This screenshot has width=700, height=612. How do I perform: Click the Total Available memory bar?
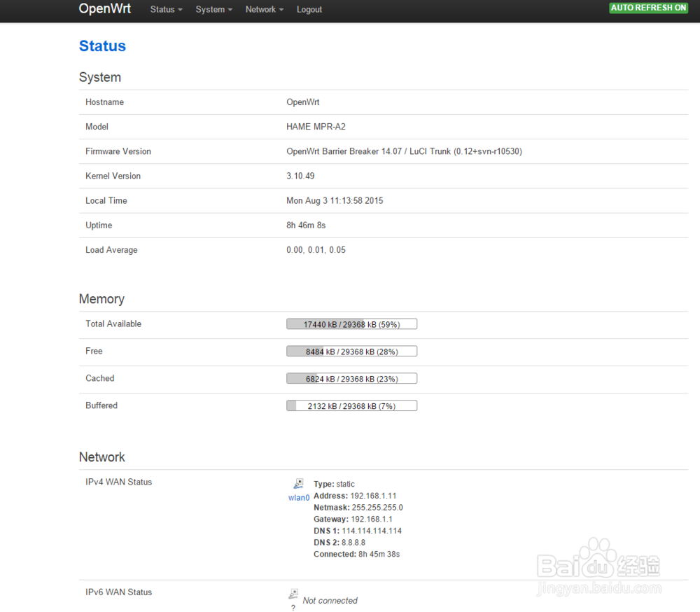(351, 324)
